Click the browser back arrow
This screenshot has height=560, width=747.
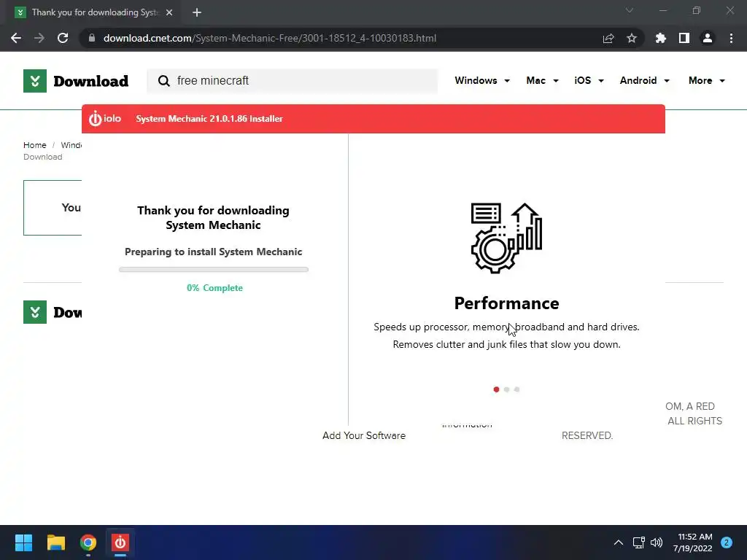(x=16, y=38)
